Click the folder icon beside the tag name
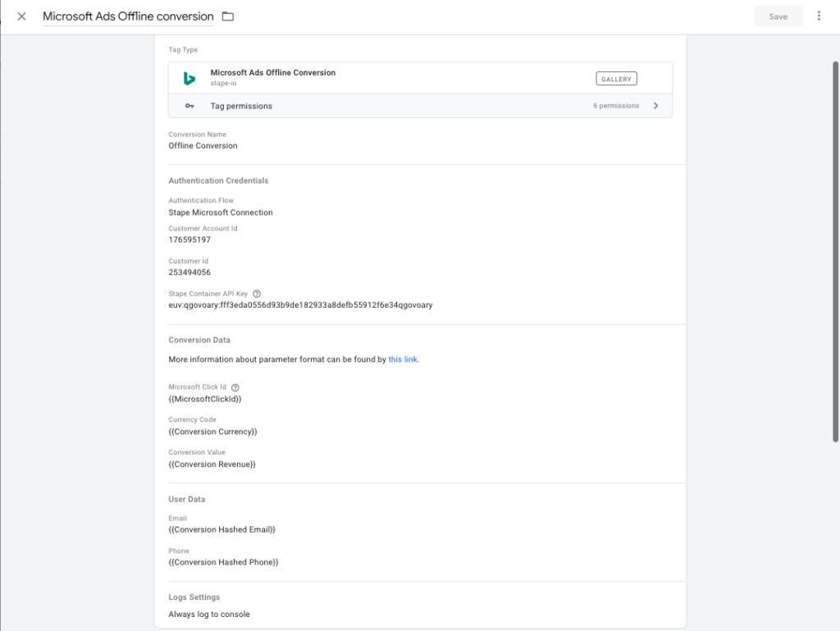 [x=228, y=16]
